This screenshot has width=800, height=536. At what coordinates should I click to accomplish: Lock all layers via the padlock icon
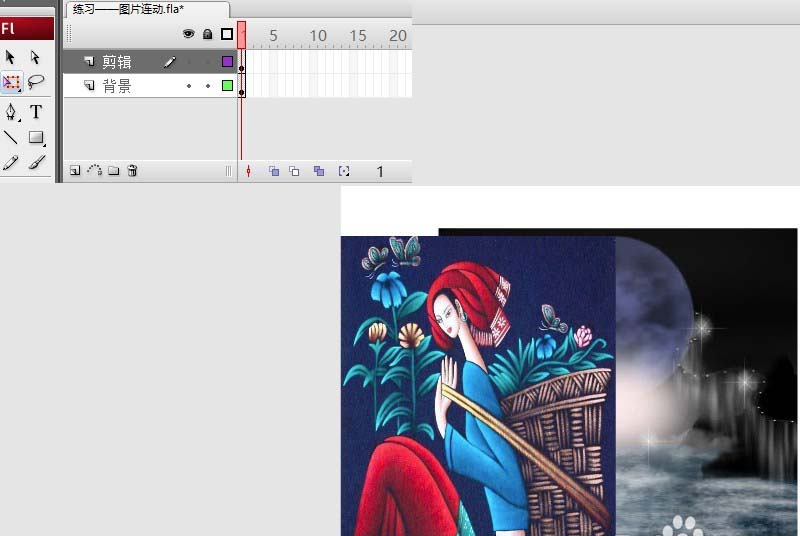click(207, 34)
